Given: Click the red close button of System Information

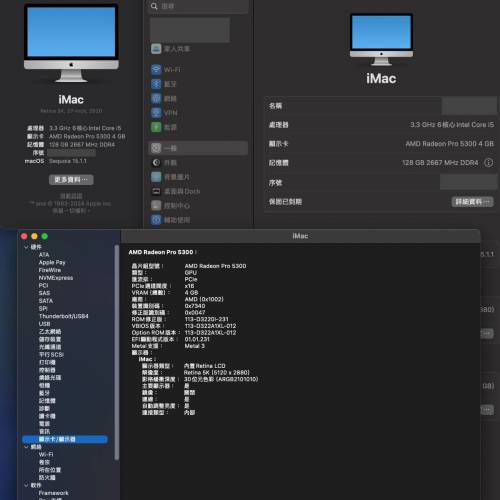Looking at the screenshot, I should click(x=24, y=236).
